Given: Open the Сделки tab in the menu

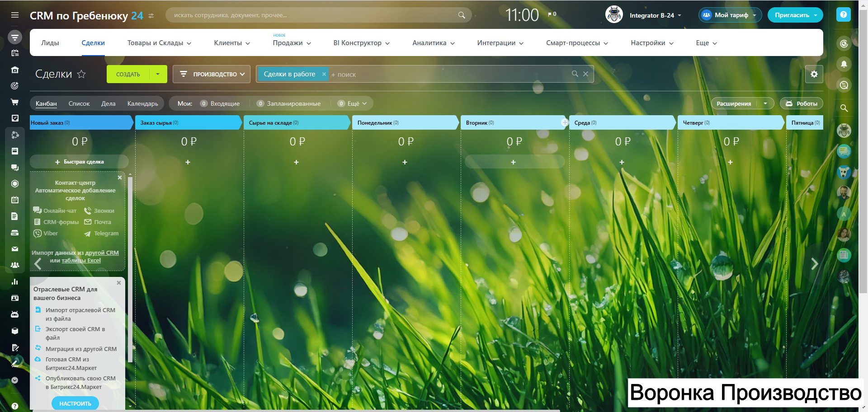Looking at the screenshot, I should 93,43.
